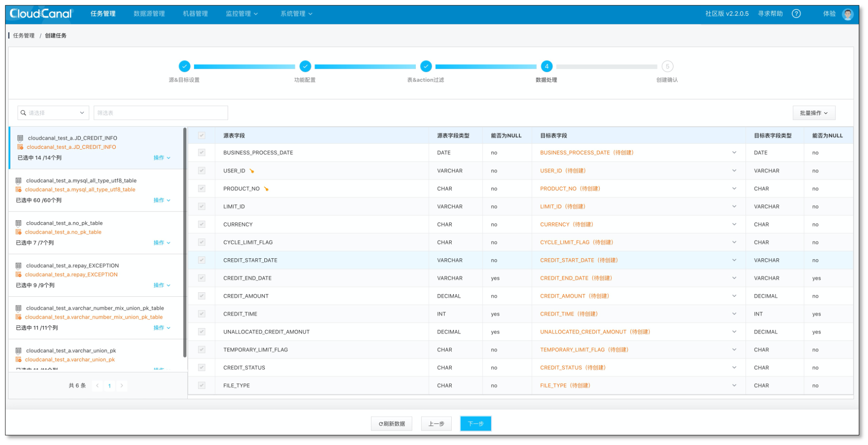868x445 pixels.
Task: Click the key icon beside PRODUCT_NO
Action: pos(266,189)
